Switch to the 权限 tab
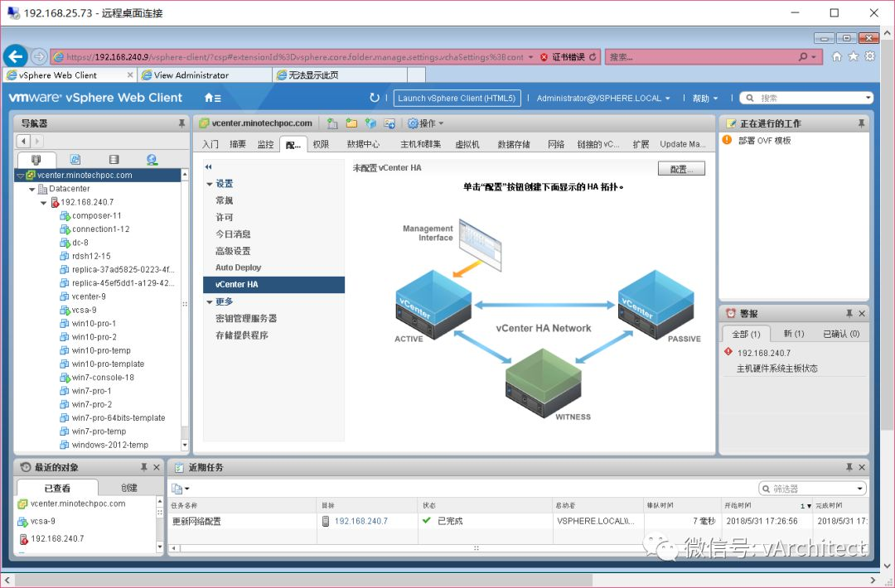Screen dimensions: 895x588 click(321, 144)
